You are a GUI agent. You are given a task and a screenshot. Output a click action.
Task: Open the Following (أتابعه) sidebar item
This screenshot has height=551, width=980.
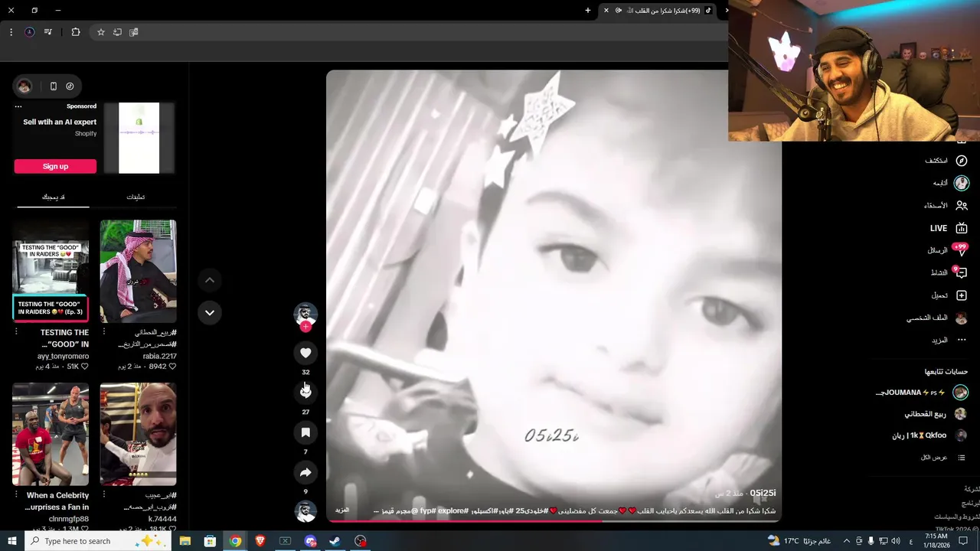(x=949, y=183)
